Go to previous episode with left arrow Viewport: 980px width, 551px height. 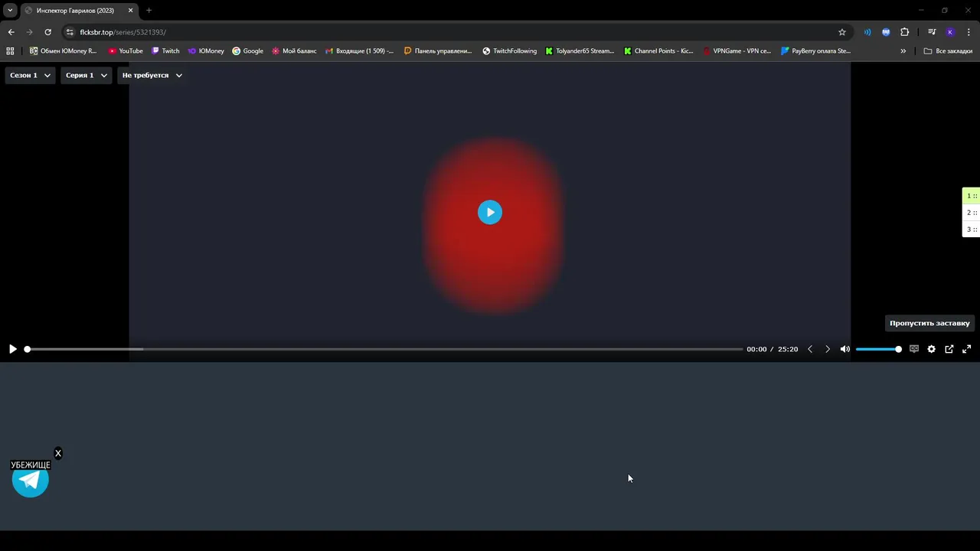tap(810, 349)
